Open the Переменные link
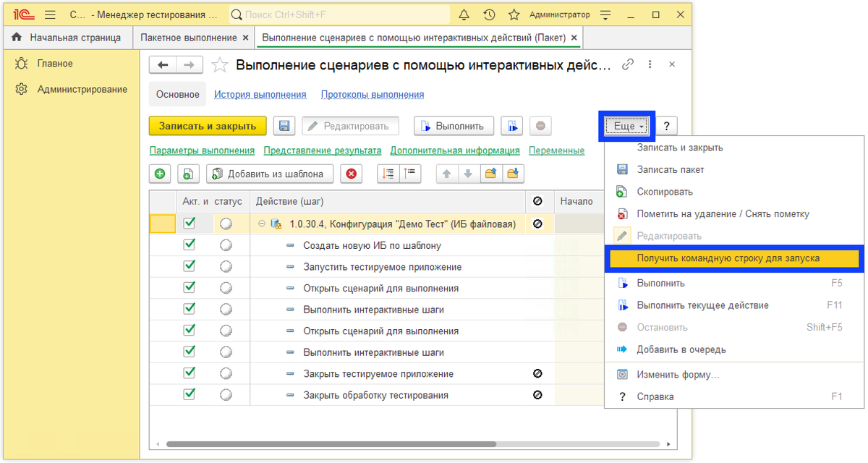868x463 pixels. (x=556, y=150)
